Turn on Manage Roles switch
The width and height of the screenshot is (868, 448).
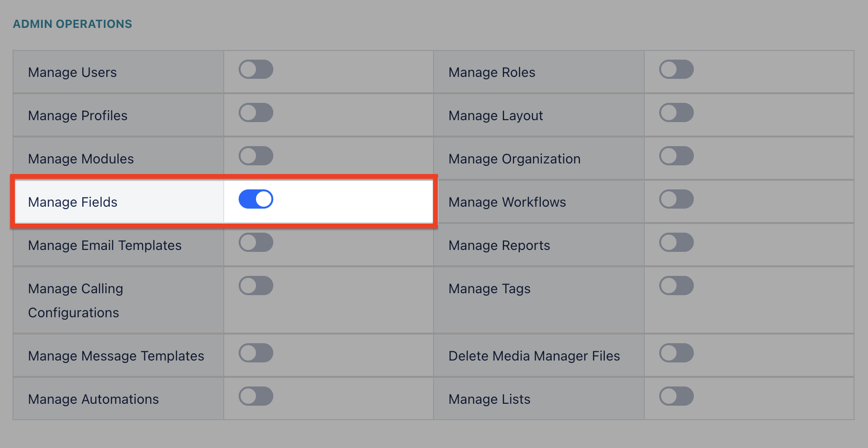click(677, 69)
